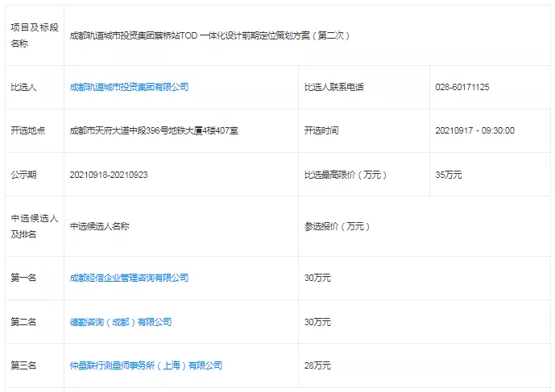This screenshot has width=555, height=392.
Task: Click the 参选报价（万元） column header
Action: (x=337, y=226)
